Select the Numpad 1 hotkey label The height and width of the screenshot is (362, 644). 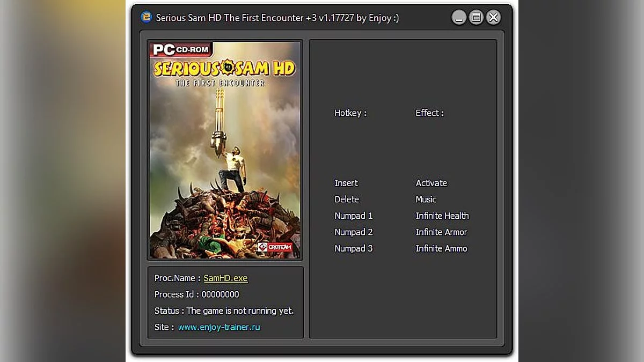354,216
